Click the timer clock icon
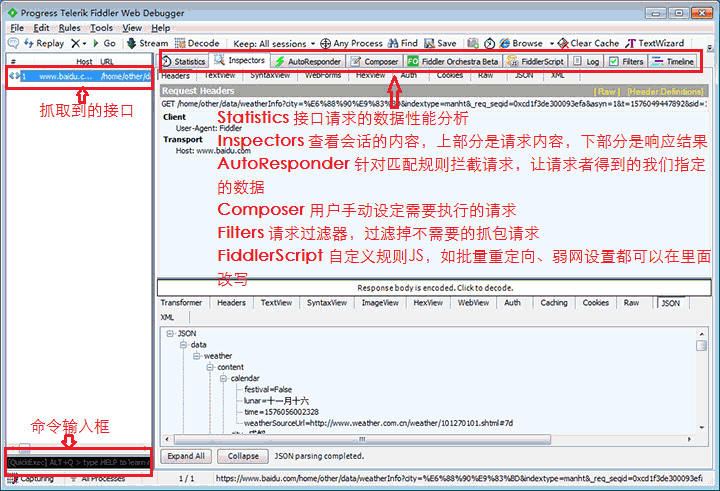This screenshot has height=491, width=720. (489, 43)
